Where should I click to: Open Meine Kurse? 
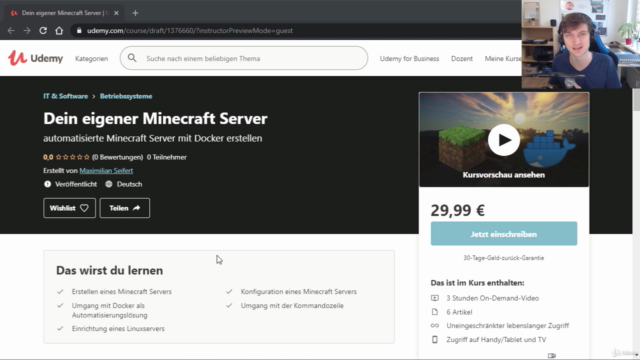[x=503, y=58]
